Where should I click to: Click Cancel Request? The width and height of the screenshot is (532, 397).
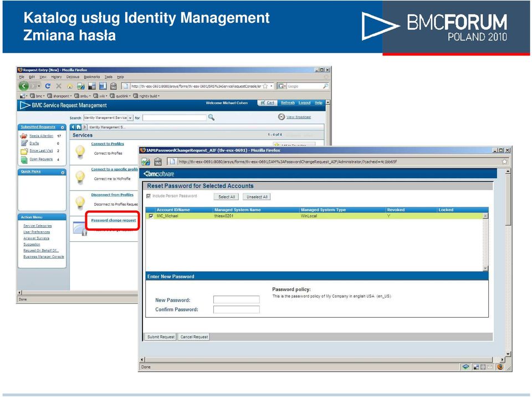coord(194,337)
